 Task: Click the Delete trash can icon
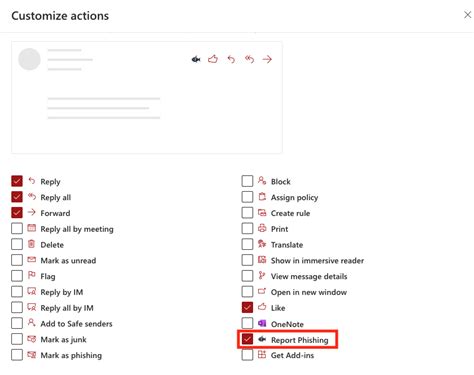point(31,244)
